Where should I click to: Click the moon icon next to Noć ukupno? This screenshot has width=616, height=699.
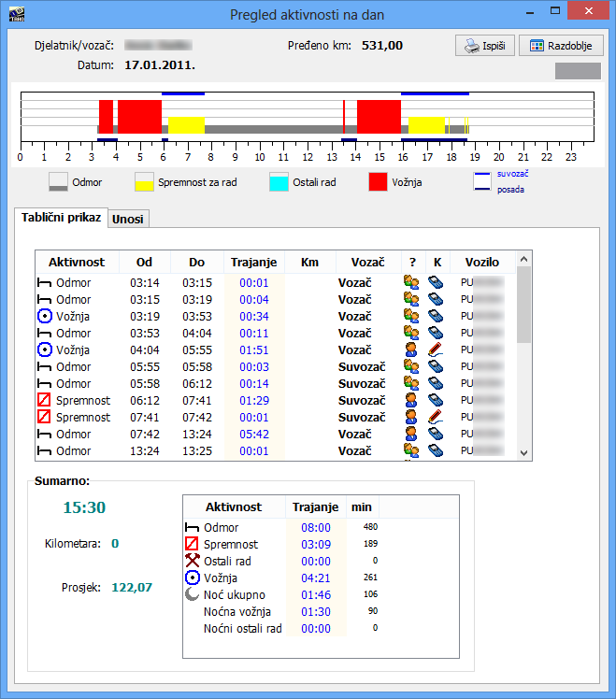pyautogui.click(x=193, y=594)
